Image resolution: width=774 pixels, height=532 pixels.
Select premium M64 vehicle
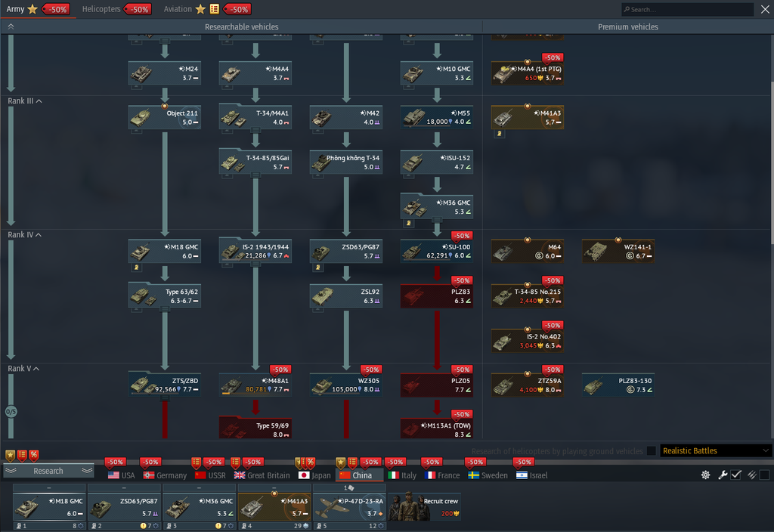coord(528,251)
